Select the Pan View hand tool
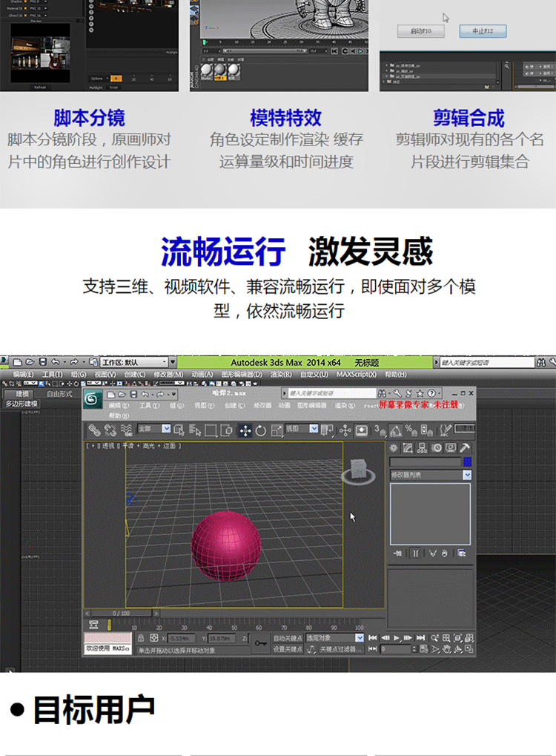The image size is (556, 756). click(x=446, y=649)
